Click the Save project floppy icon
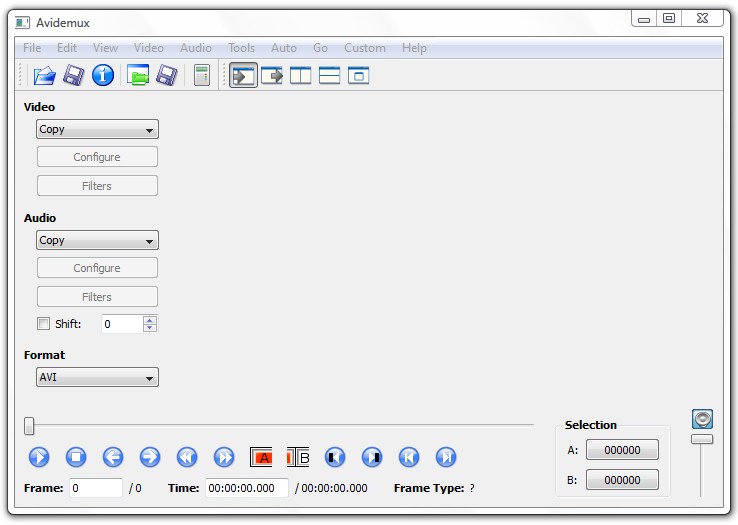Viewport: 738px width, 525px height. tap(167, 75)
